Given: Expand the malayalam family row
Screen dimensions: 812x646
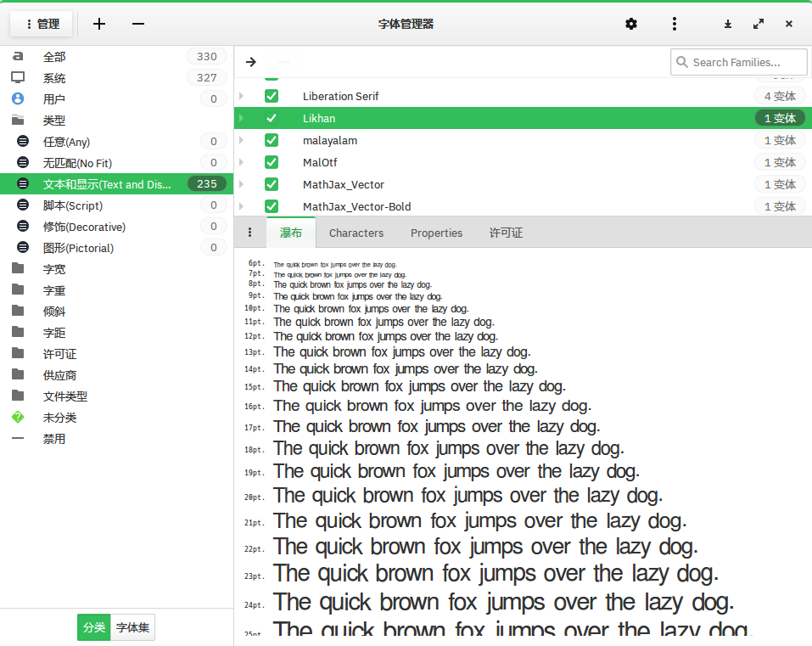Looking at the screenshot, I should coord(241,140).
